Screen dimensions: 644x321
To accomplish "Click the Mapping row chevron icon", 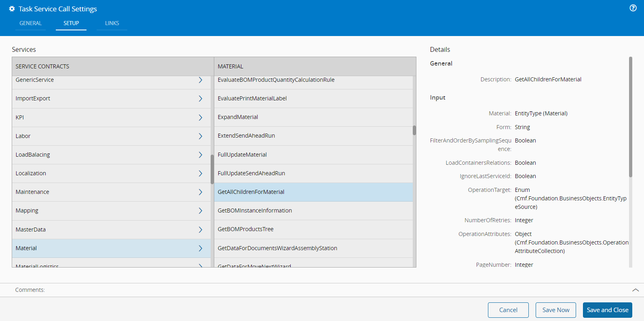I will pos(200,210).
